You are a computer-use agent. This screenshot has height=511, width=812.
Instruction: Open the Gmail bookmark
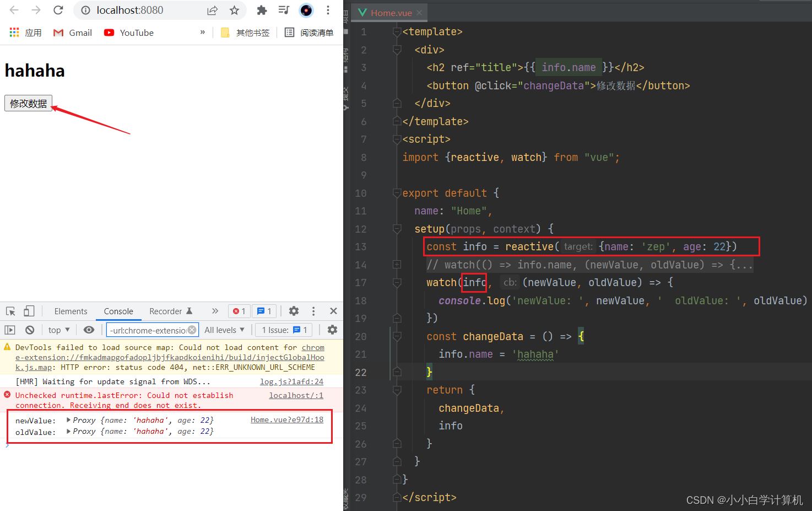[72, 33]
